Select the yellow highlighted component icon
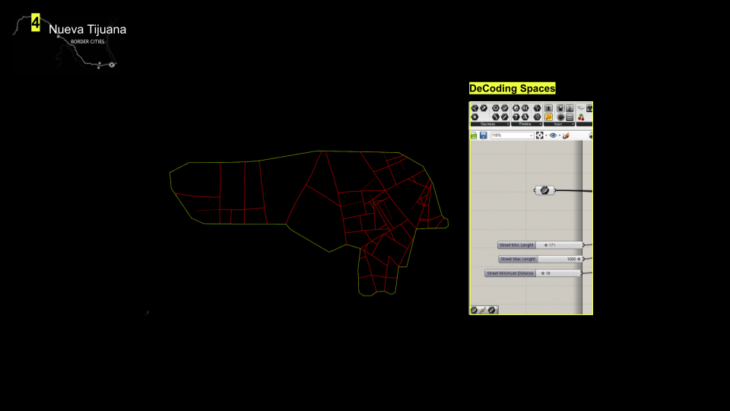The image size is (730, 411). (x=549, y=117)
